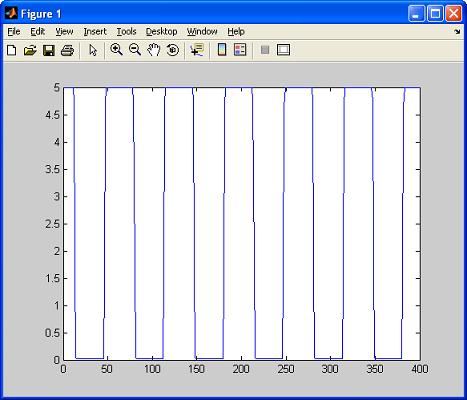Toggle the Data Cursor tool
The width and height of the screenshot is (467, 400).
point(197,50)
